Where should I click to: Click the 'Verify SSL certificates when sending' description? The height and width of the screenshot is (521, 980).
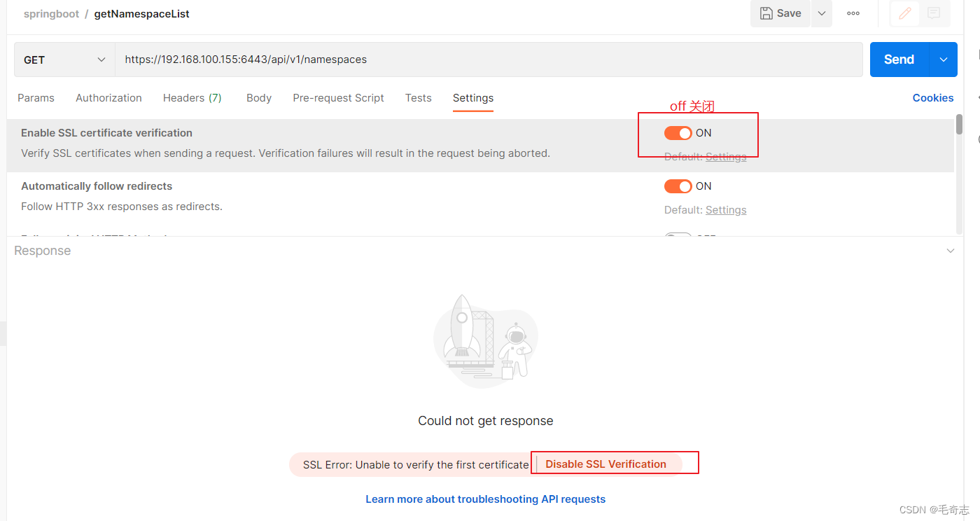286,153
